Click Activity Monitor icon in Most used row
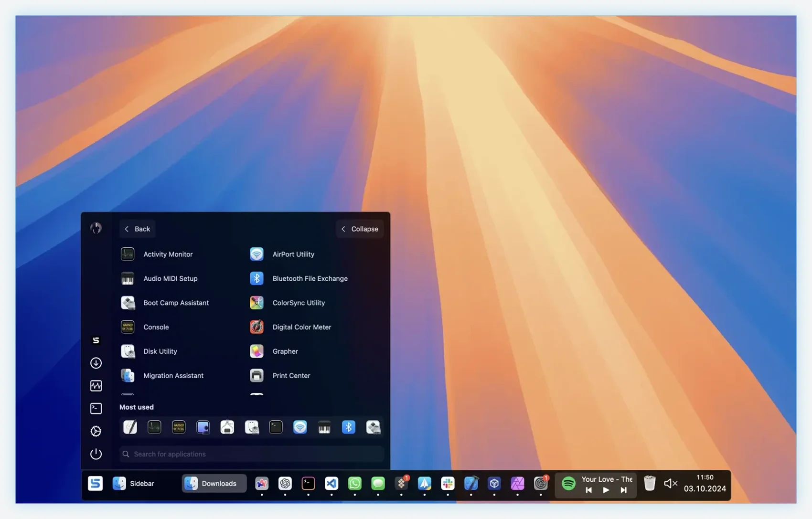This screenshot has width=812, height=519. (154, 427)
